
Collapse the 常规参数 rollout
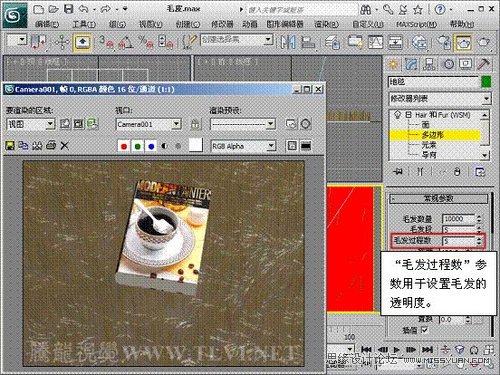coord(439,199)
